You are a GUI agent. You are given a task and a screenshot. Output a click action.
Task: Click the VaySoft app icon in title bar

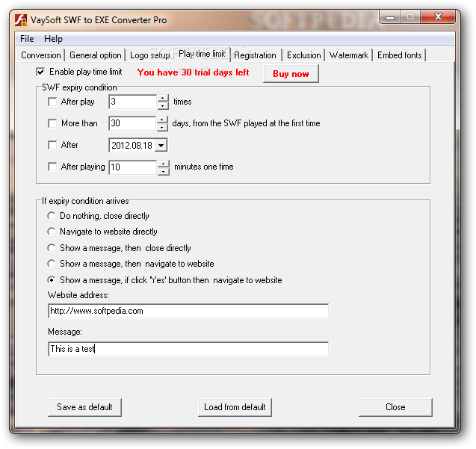[x=21, y=20]
